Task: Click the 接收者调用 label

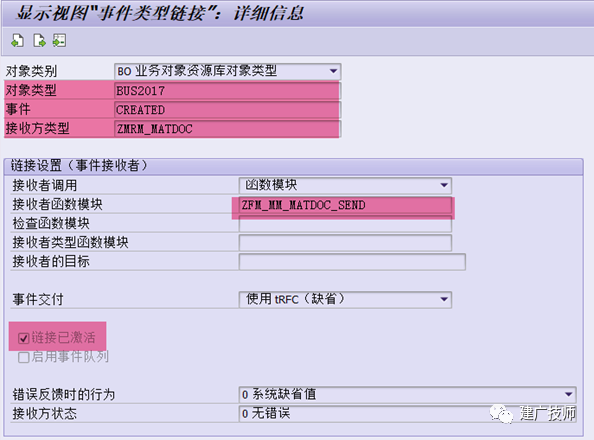Action: point(45,185)
